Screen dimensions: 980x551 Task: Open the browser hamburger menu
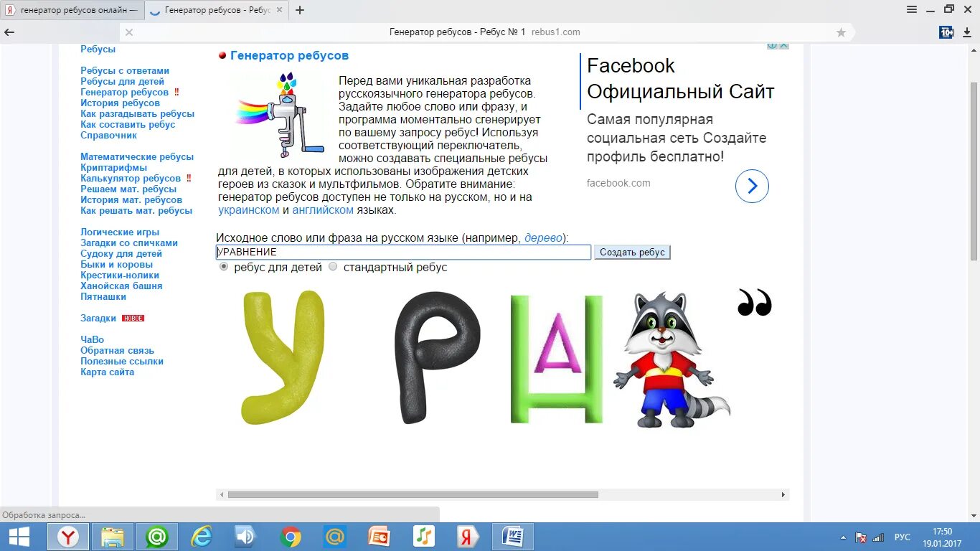(x=912, y=10)
